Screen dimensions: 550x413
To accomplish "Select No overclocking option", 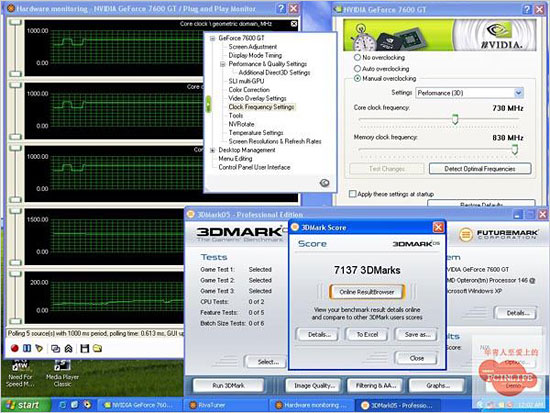I will click(357, 57).
